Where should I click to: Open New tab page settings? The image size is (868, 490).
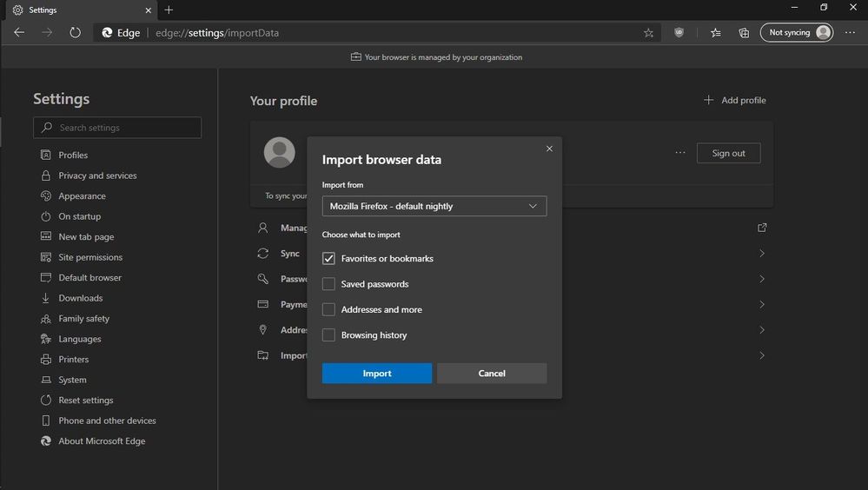click(86, 236)
